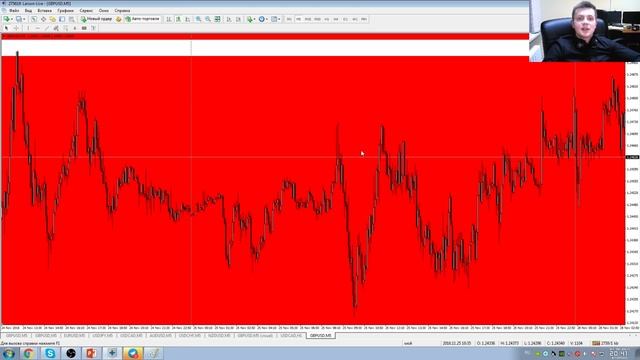Select the M15 timeframe button

point(308,19)
